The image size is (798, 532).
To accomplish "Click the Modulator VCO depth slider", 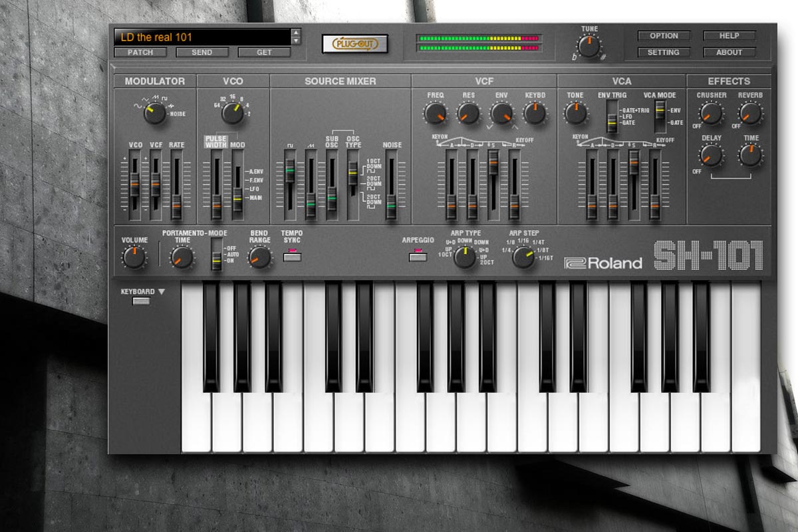I will coord(134,184).
